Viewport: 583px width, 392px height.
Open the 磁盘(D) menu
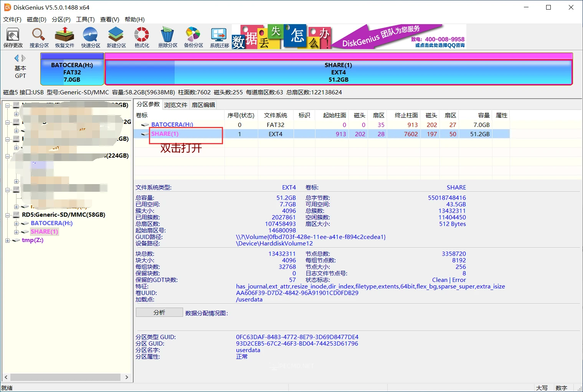coord(37,20)
